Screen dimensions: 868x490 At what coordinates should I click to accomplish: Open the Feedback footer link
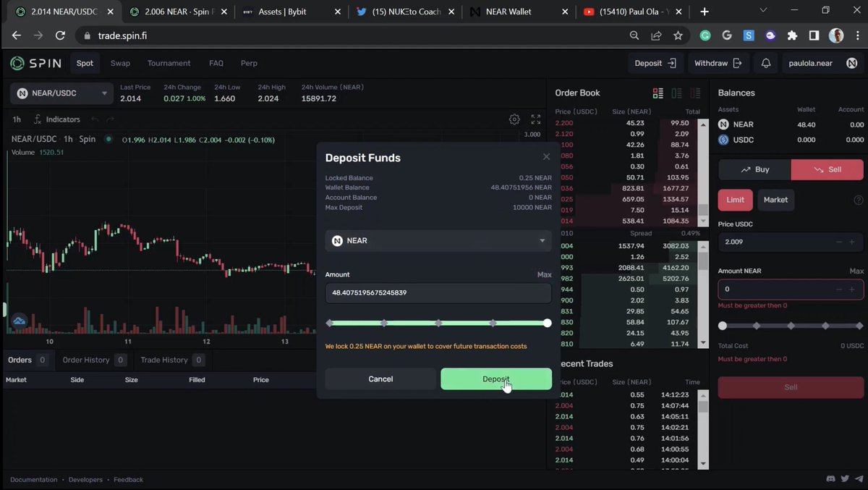(x=128, y=480)
